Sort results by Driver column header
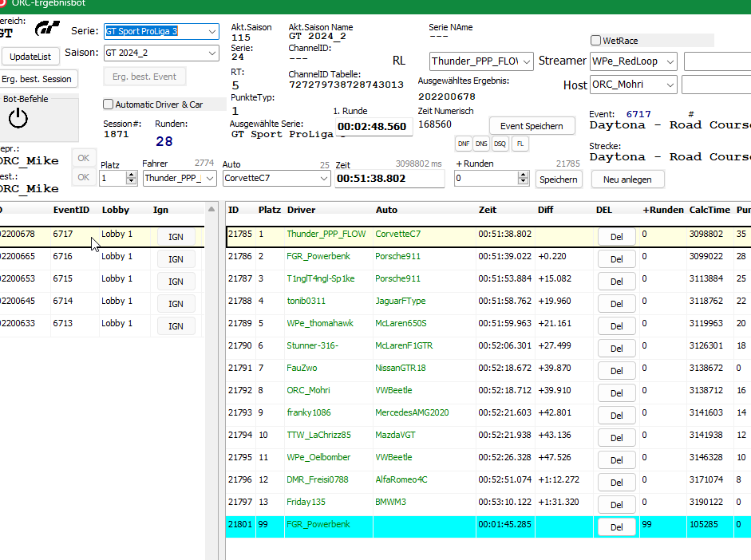Image resolution: width=751 pixels, height=560 pixels. pyautogui.click(x=301, y=210)
